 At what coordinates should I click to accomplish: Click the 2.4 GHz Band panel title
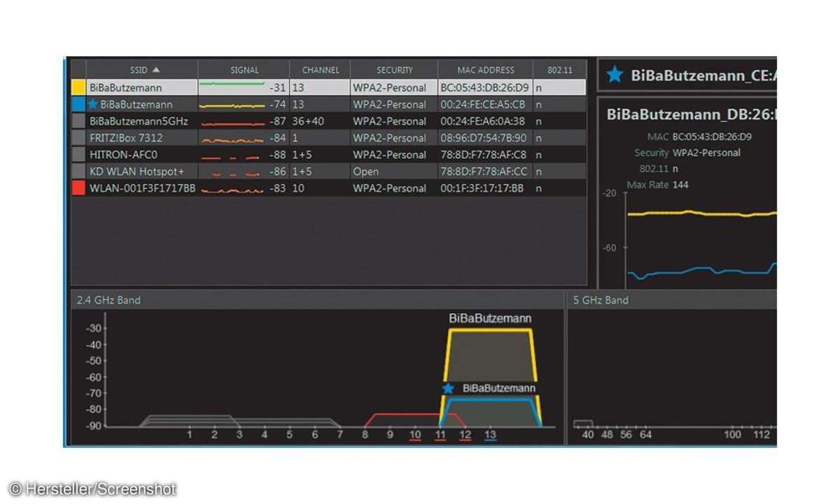coord(108,300)
